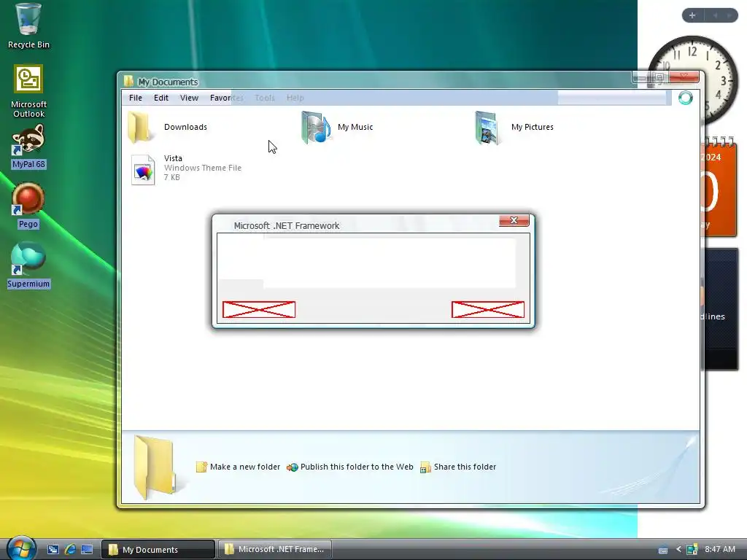Click the Share this folder icon

425,467
